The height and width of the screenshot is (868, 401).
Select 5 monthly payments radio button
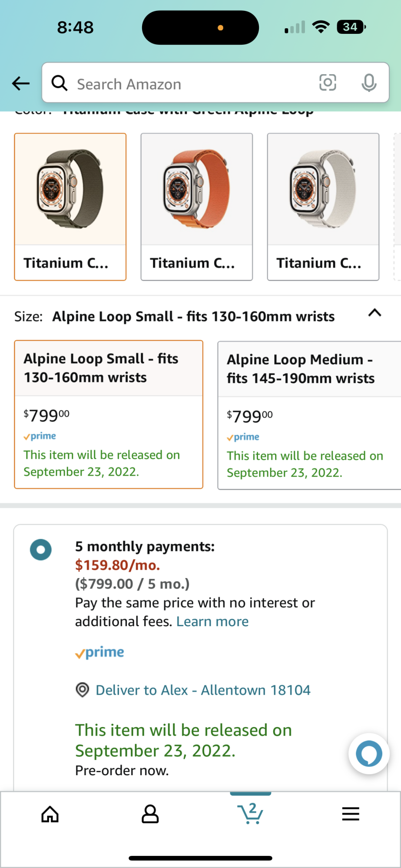point(41,550)
